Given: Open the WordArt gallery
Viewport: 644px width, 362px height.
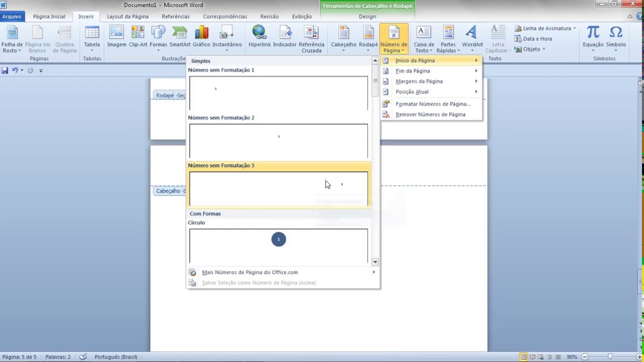Looking at the screenshot, I should coord(472,39).
